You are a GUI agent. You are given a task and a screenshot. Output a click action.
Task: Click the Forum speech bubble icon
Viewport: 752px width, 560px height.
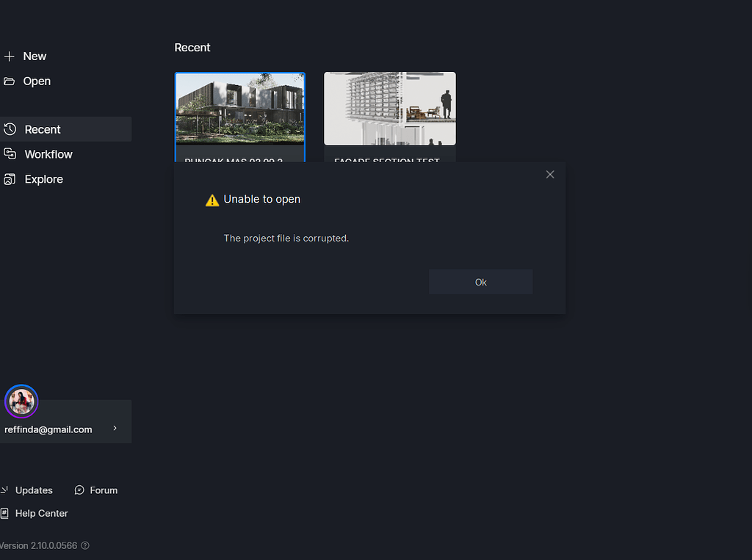coord(78,490)
